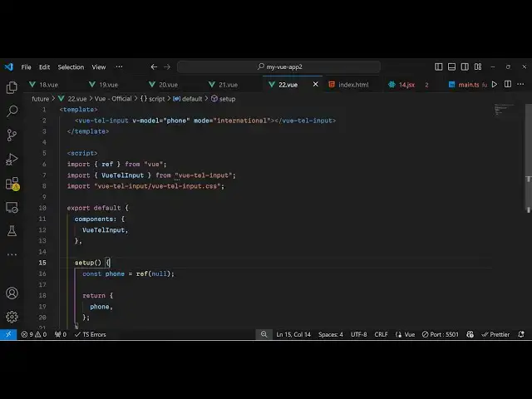Image resolution: width=532 pixels, height=399 pixels.
Task: Click the zoom magnifier in status bar
Action: click(x=264, y=334)
